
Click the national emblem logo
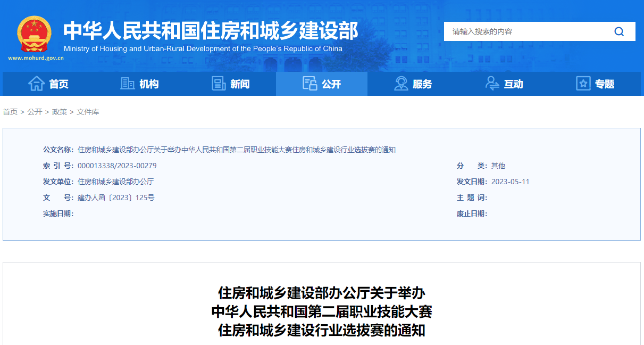coord(35,34)
